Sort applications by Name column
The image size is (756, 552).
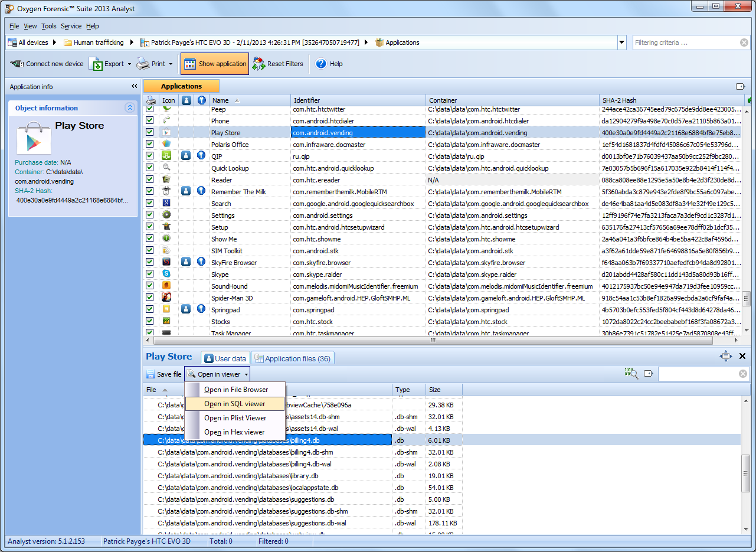point(250,100)
